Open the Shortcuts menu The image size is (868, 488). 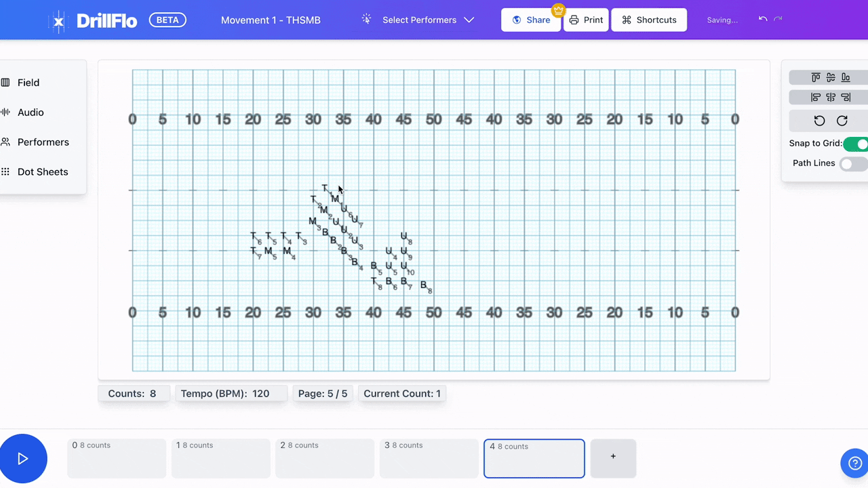pyautogui.click(x=648, y=20)
